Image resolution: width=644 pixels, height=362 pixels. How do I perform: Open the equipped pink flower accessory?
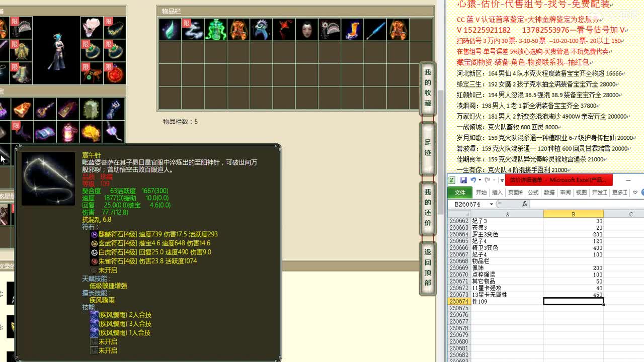click(92, 28)
